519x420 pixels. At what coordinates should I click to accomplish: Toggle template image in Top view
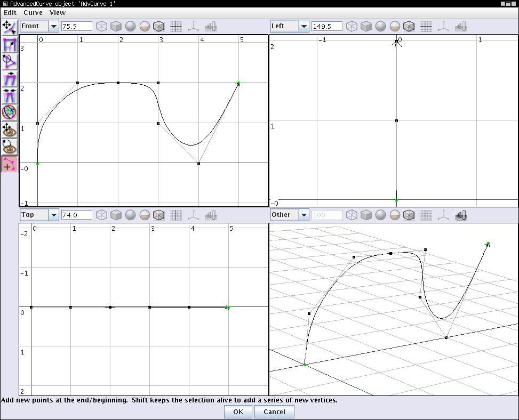(x=211, y=215)
